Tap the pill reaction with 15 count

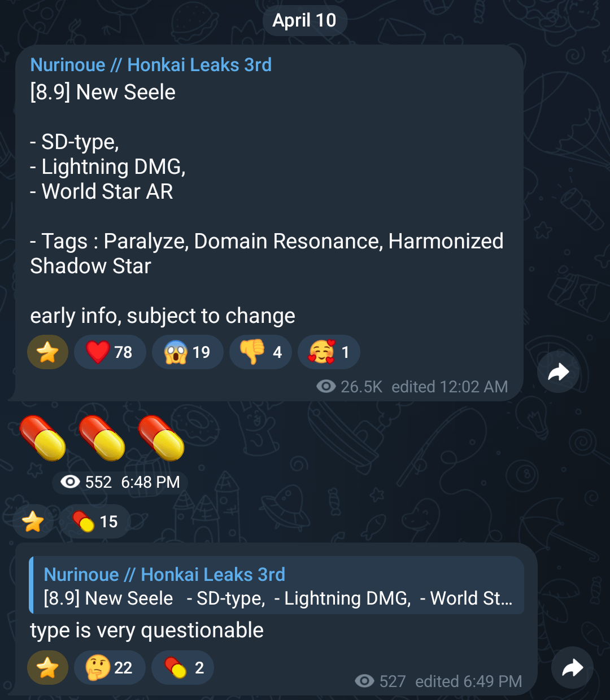coord(94,521)
